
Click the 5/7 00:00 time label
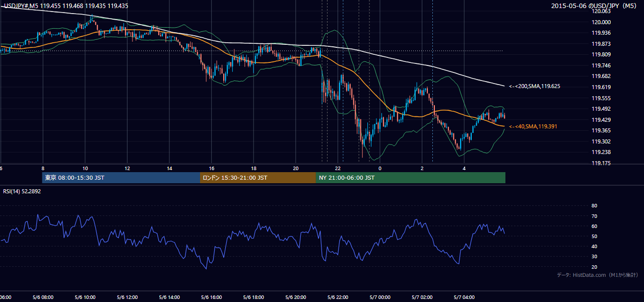[380, 297]
